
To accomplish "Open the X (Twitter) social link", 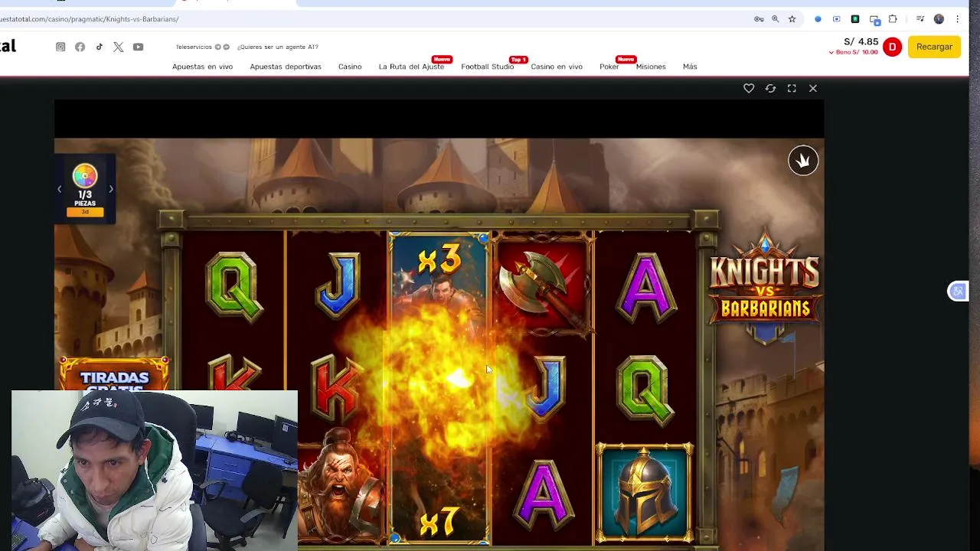I will coord(118,47).
